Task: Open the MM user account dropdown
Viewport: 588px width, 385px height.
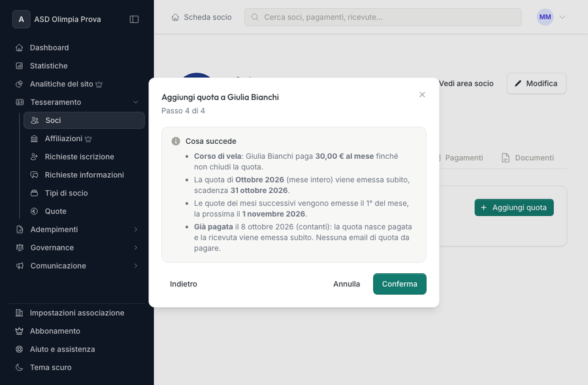Action: [x=551, y=17]
